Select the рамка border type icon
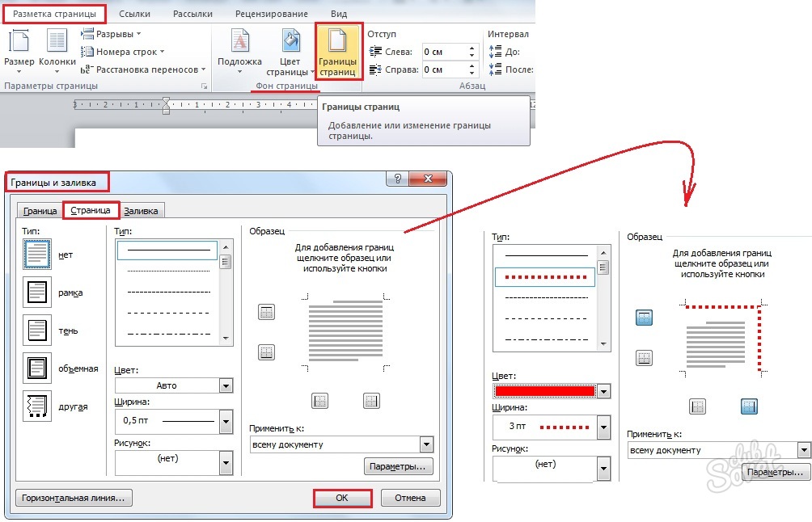 click(x=38, y=293)
